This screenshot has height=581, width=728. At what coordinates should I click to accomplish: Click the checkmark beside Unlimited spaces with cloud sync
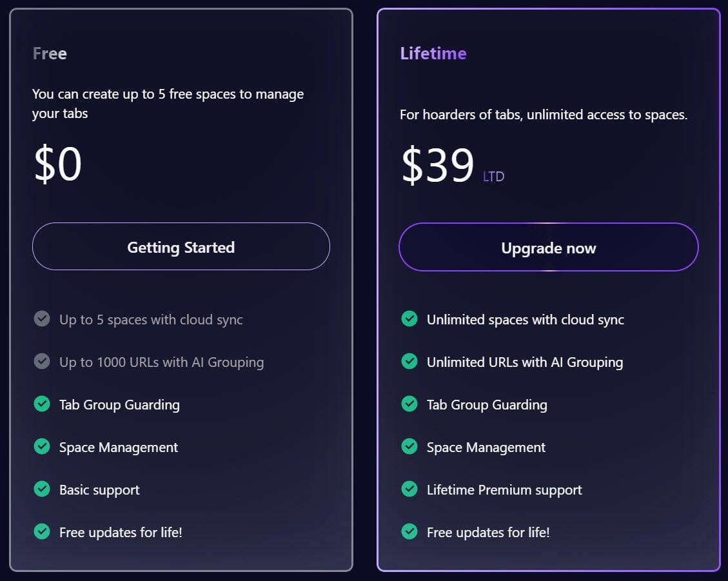(409, 319)
